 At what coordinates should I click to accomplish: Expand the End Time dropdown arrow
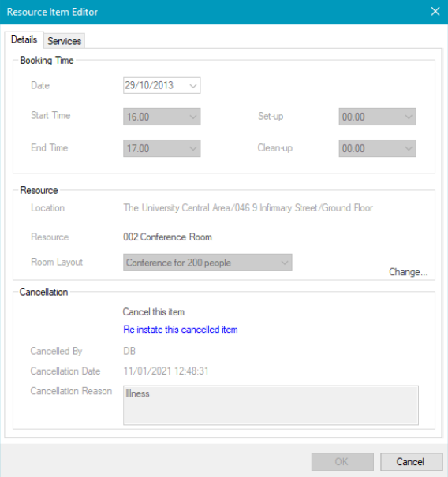point(193,148)
